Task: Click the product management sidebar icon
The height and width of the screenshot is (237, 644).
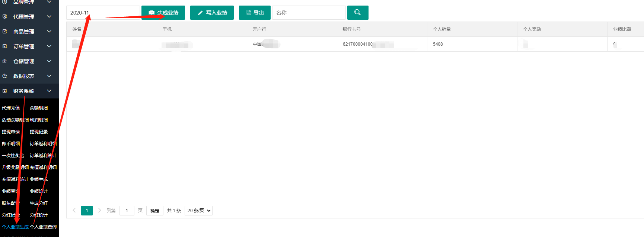Action: [5, 32]
